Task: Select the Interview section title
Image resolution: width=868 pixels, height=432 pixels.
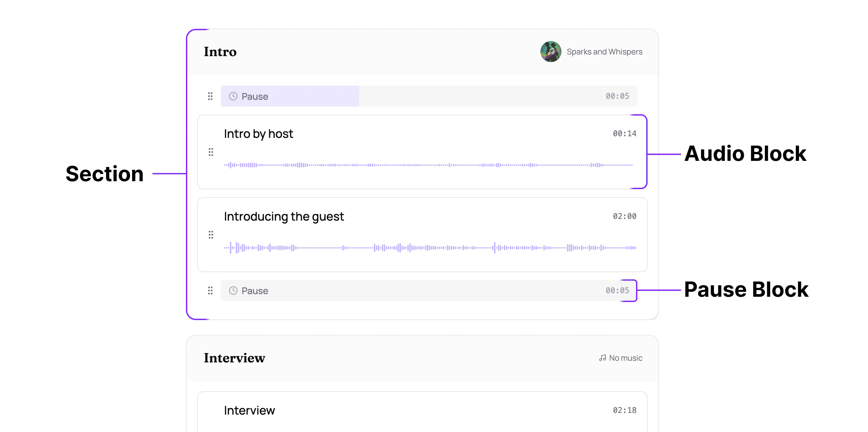Action: pyautogui.click(x=234, y=357)
